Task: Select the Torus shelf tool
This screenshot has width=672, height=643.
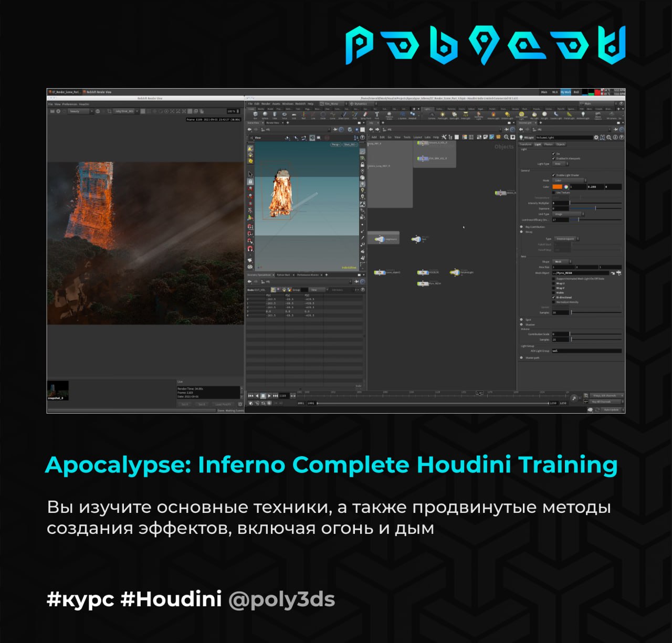Action: pyautogui.click(x=285, y=114)
